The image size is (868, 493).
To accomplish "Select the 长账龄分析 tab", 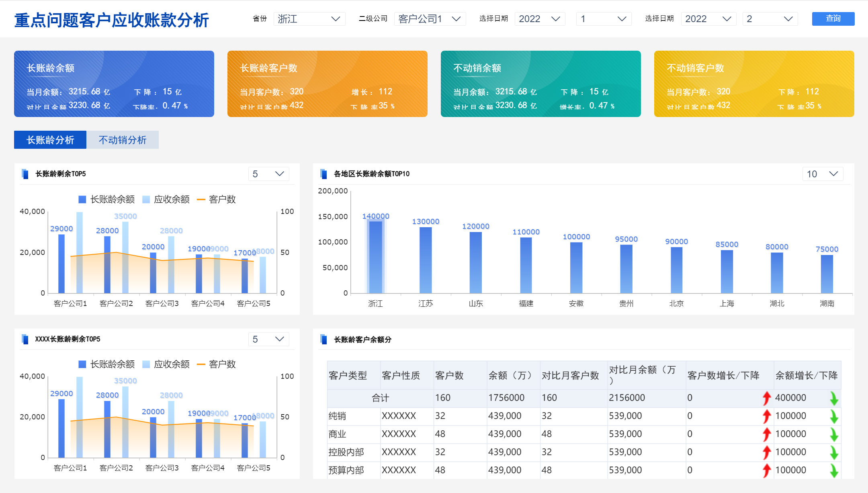I will tap(50, 140).
